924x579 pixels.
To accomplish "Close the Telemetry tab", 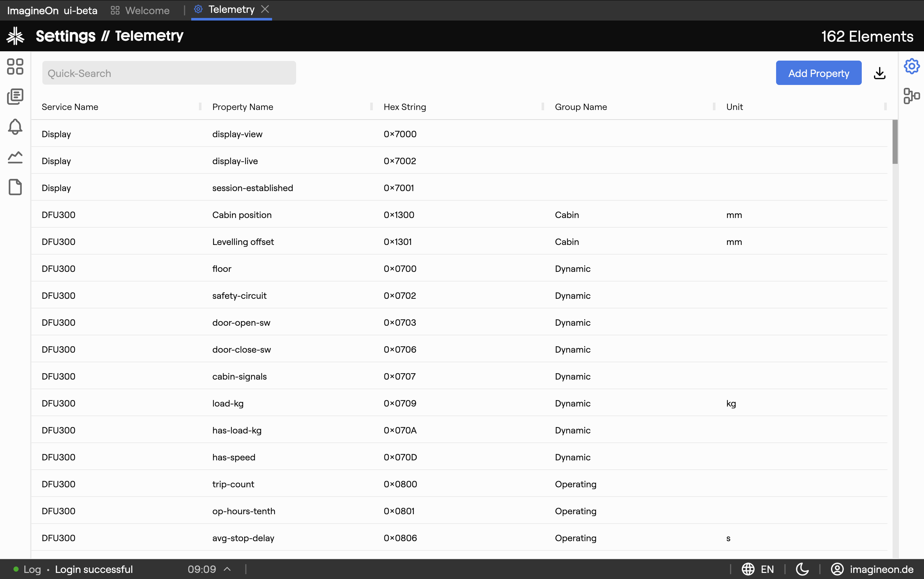I will point(265,9).
